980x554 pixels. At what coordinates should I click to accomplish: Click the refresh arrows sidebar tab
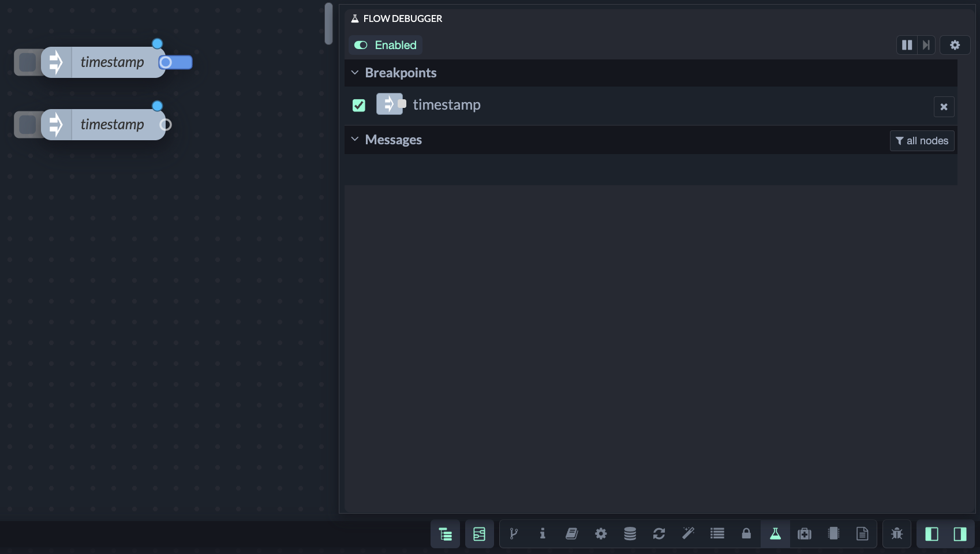point(659,534)
